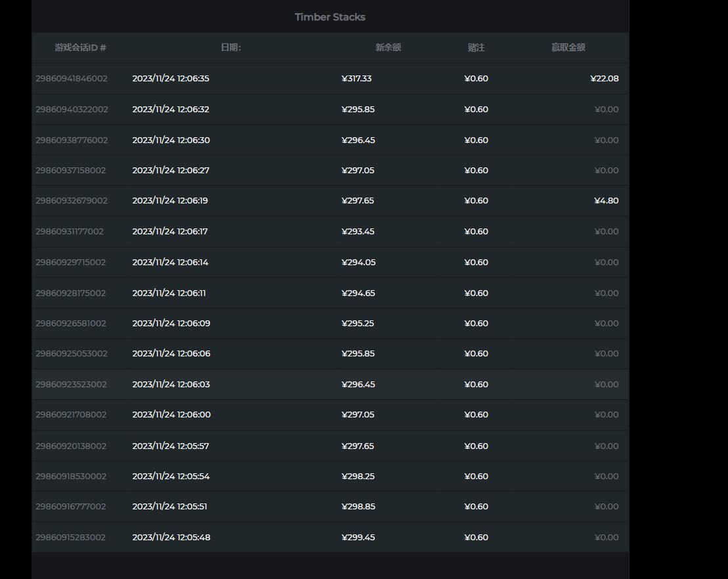Click the ¥299.45 balance value

358,537
